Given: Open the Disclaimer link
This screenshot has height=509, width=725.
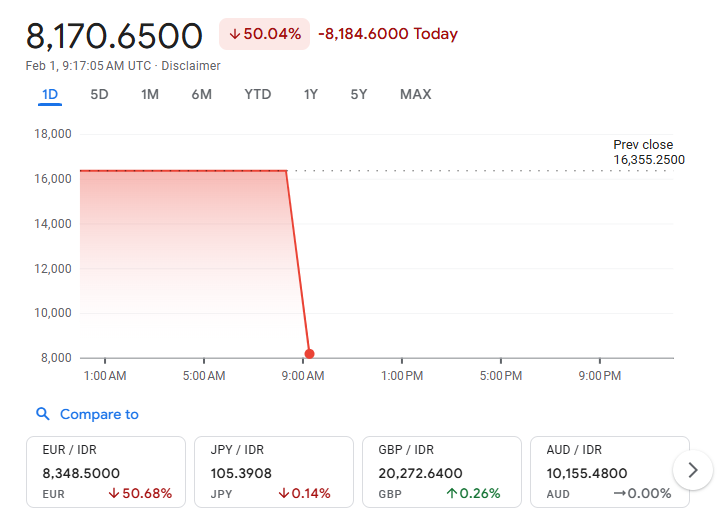Looking at the screenshot, I should pyautogui.click(x=191, y=66).
